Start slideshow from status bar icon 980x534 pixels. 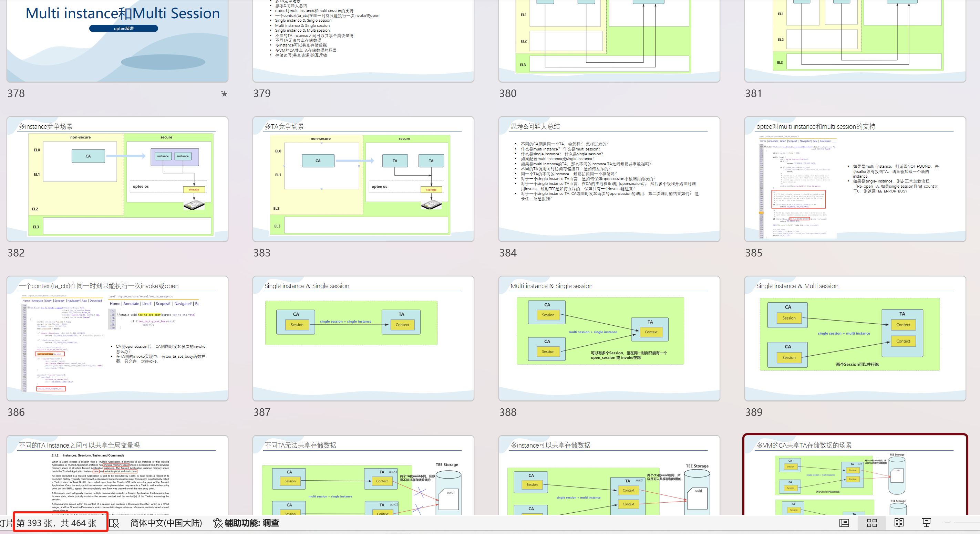pos(926,523)
